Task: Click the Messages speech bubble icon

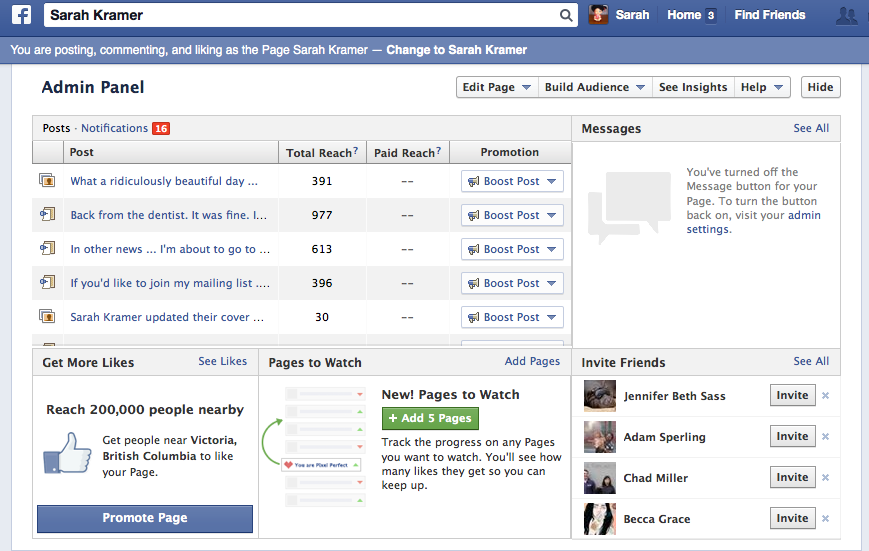Action: pyautogui.click(x=630, y=207)
